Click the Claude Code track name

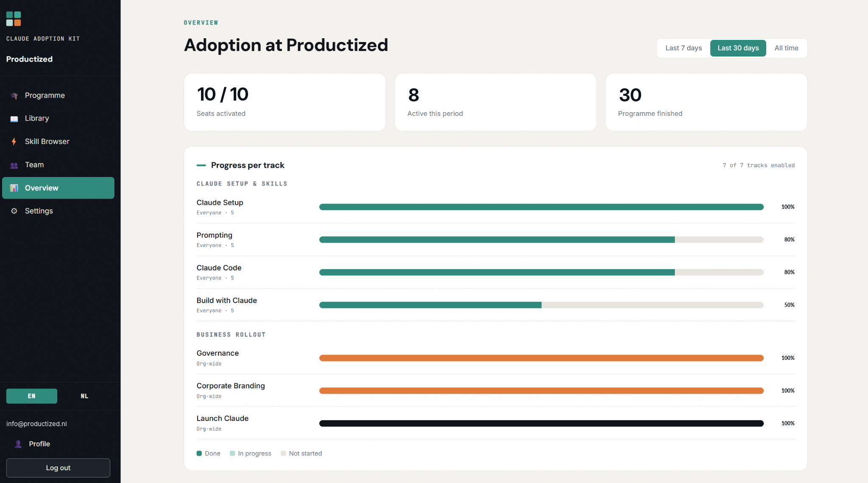(x=219, y=268)
